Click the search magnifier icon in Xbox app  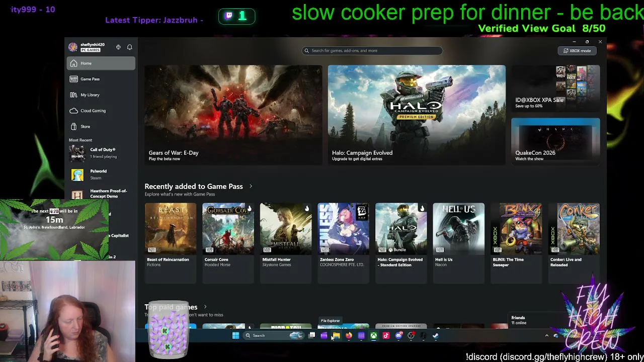point(306,51)
